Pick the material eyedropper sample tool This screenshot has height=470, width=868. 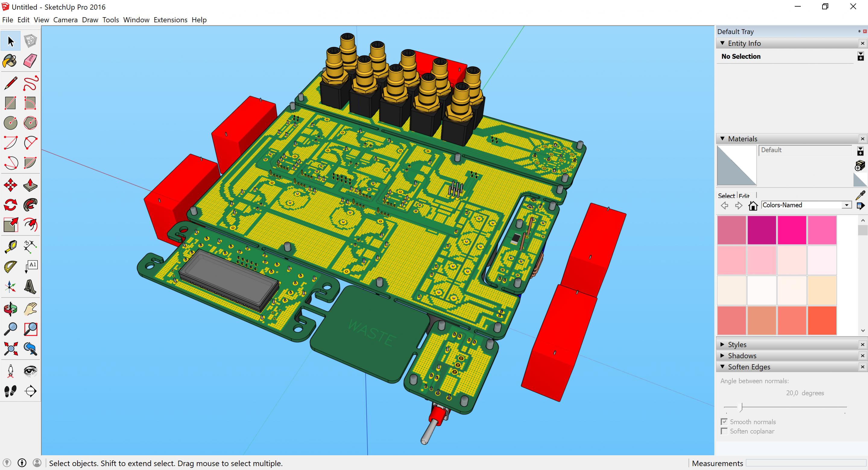tap(860, 195)
